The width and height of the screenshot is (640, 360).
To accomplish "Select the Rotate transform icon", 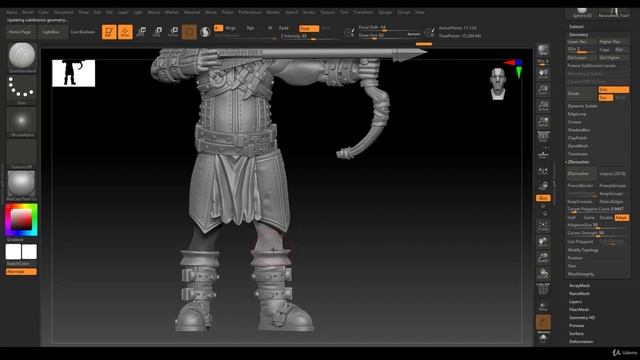I will 173,32.
